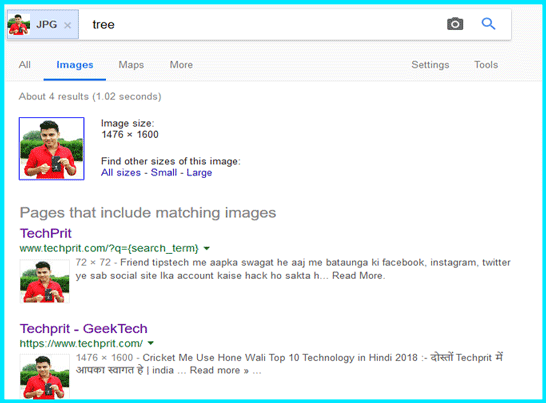Expand dropdown arrow next to techprit.com/?q= URL
The height and width of the screenshot is (403, 546).
coord(206,248)
